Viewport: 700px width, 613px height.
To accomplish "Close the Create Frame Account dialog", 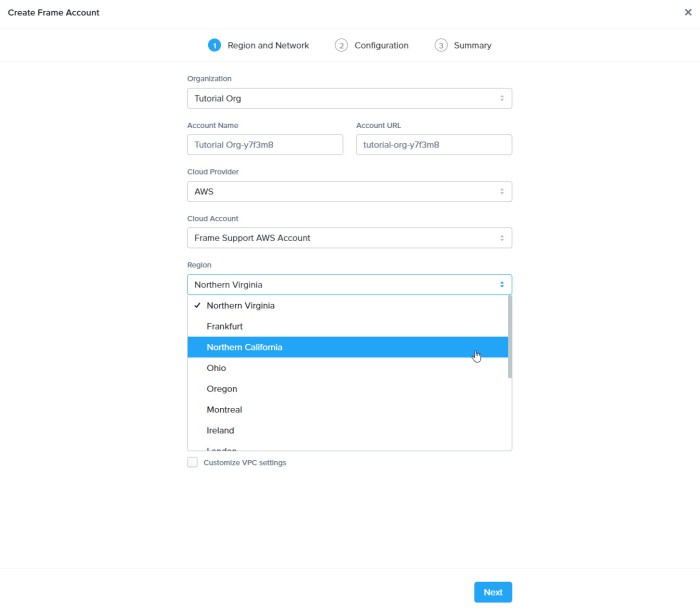I will pos(687,12).
